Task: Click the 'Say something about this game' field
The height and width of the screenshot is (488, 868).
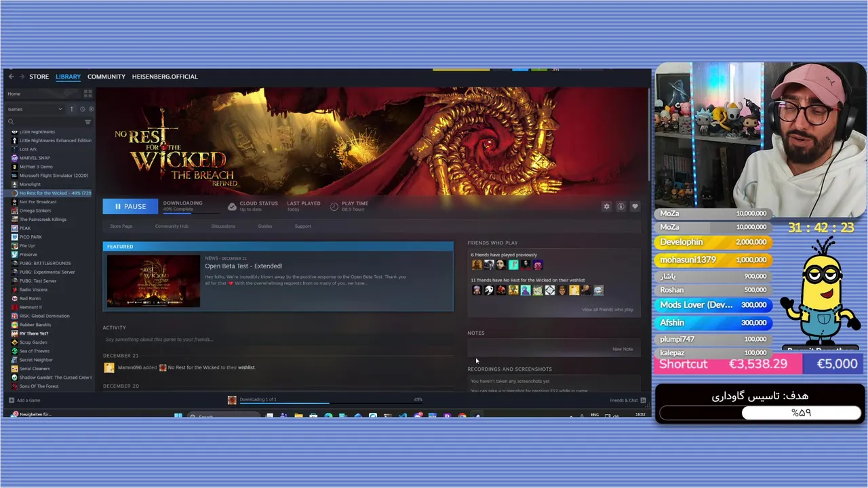Action: pos(278,340)
